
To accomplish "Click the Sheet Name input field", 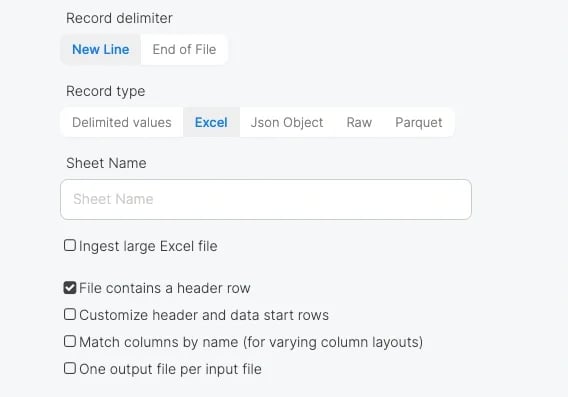I will click(x=266, y=199).
